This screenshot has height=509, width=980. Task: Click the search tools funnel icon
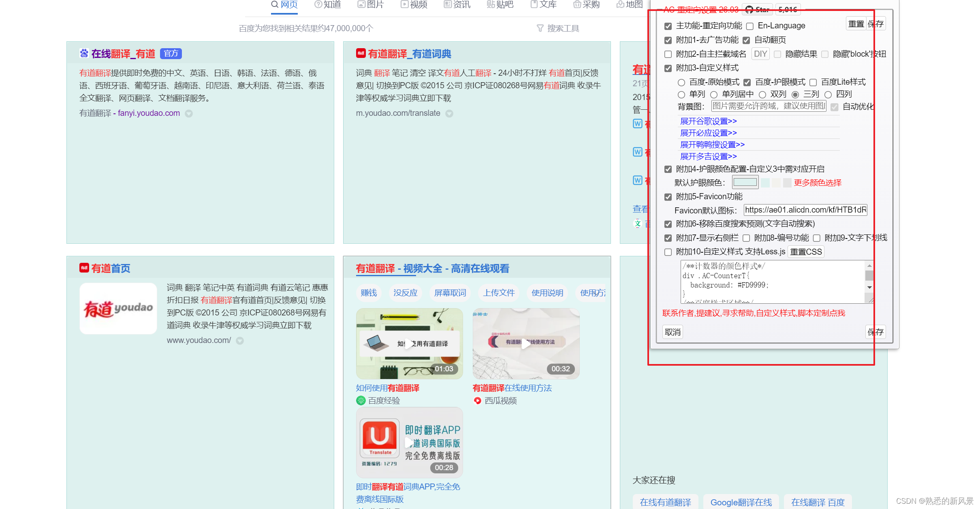pyautogui.click(x=540, y=28)
